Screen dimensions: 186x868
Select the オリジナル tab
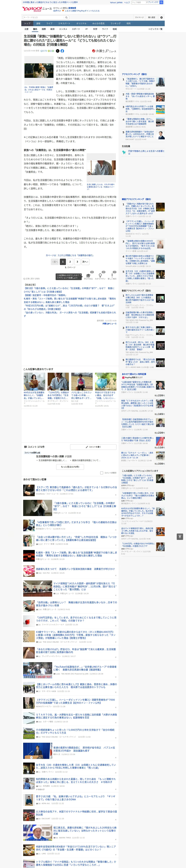click(x=81, y=24)
